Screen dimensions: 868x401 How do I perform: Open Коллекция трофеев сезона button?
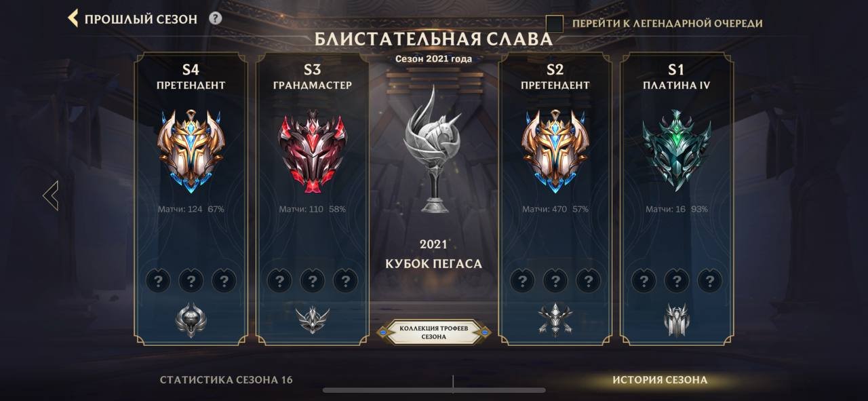[433, 332]
